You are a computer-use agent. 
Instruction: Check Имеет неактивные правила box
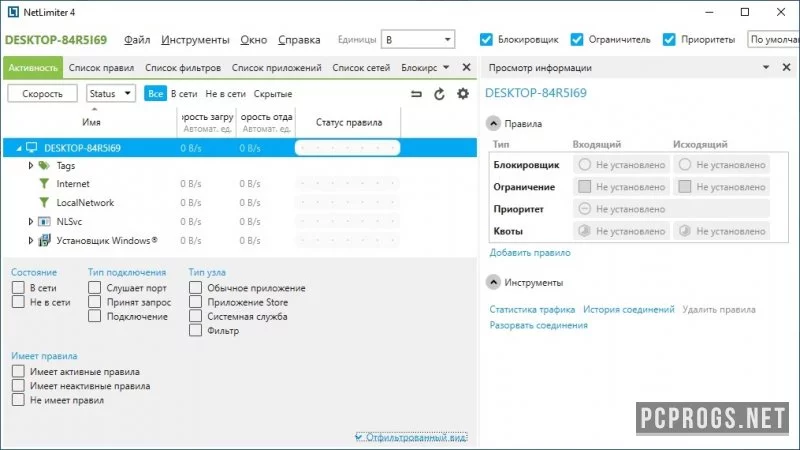tap(18, 386)
